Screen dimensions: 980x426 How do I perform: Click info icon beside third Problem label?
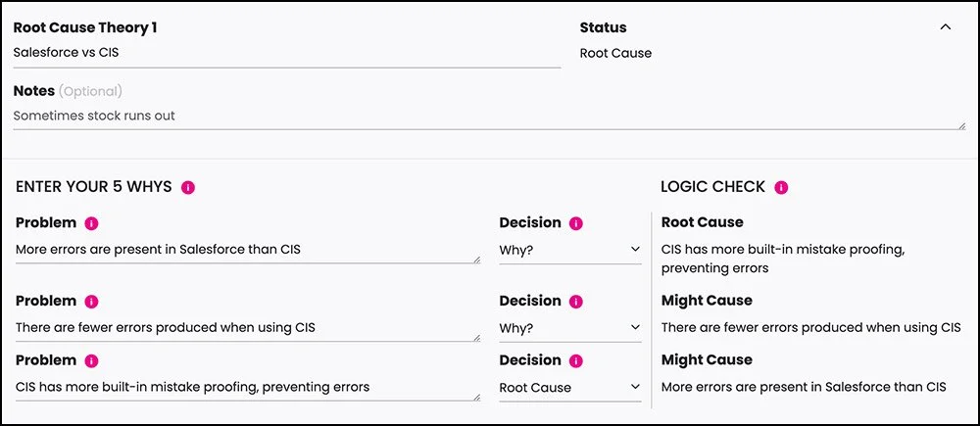point(92,360)
